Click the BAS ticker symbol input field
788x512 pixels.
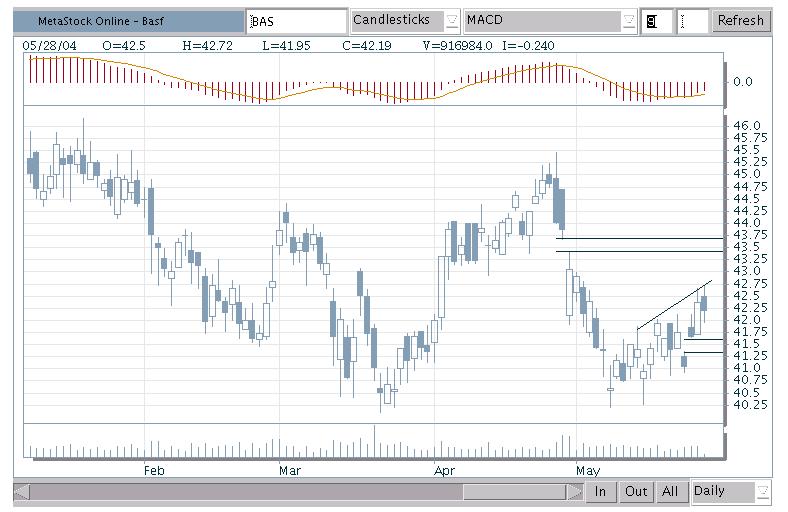[x=297, y=21]
